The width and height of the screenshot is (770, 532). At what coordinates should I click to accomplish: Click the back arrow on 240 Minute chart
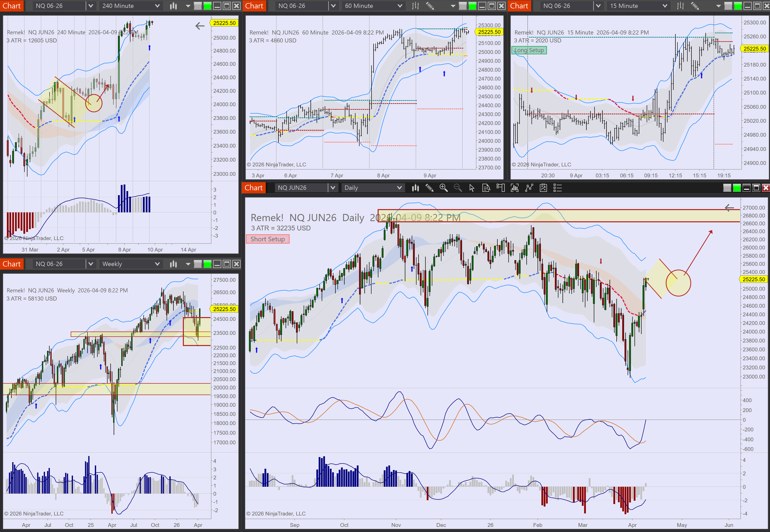click(x=200, y=26)
